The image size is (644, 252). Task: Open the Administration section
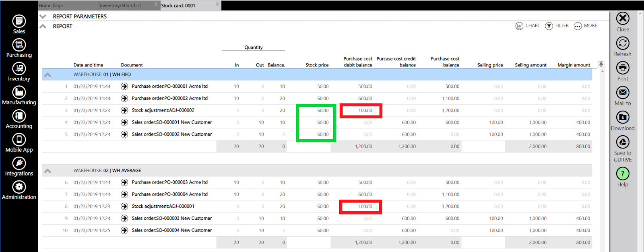click(19, 190)
